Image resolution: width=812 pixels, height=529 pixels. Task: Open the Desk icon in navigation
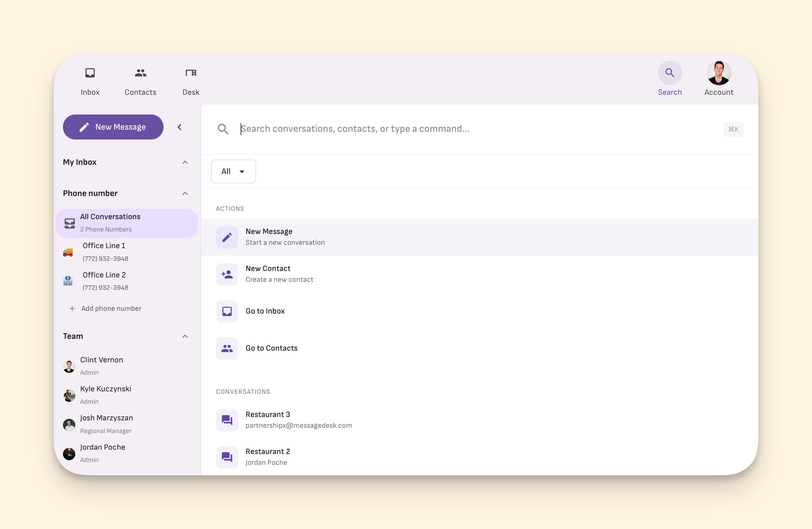[191, 73]
